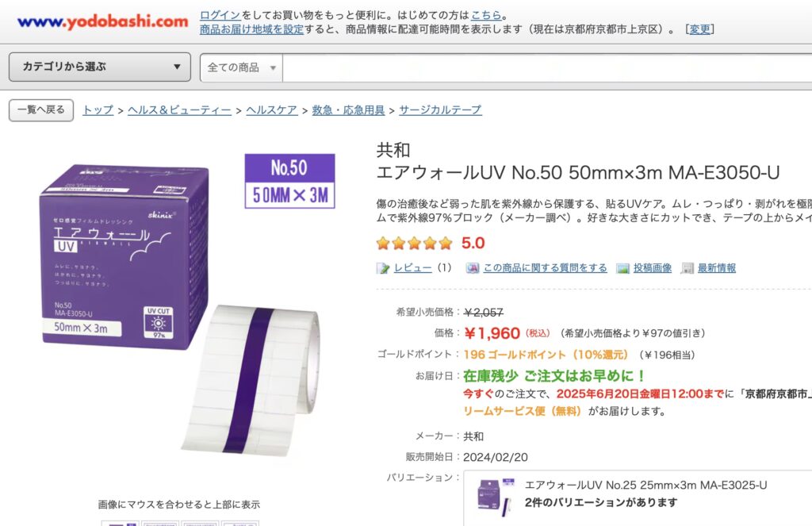Click the yodobashi.com logo
812x526 pixels.
pos(102,21)
